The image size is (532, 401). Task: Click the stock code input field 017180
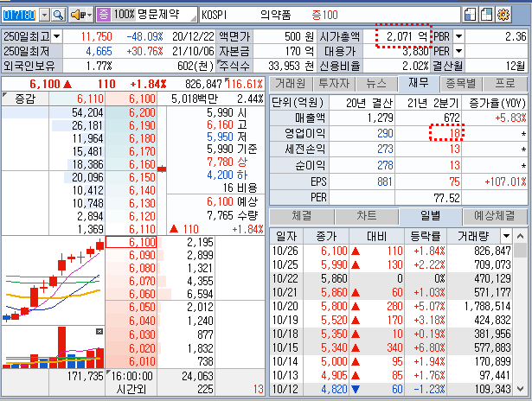tap(19, 15)
